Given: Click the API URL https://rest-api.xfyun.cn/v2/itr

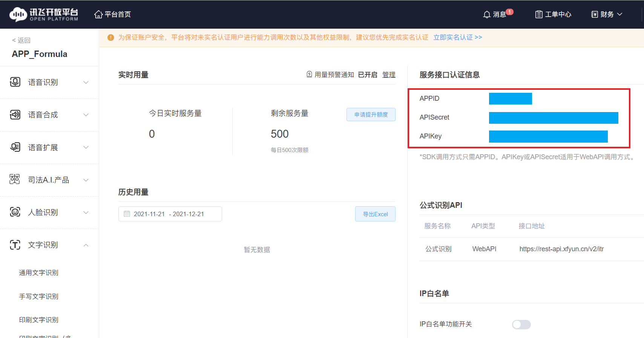Looking at the screenshot, I should [561, 249].
